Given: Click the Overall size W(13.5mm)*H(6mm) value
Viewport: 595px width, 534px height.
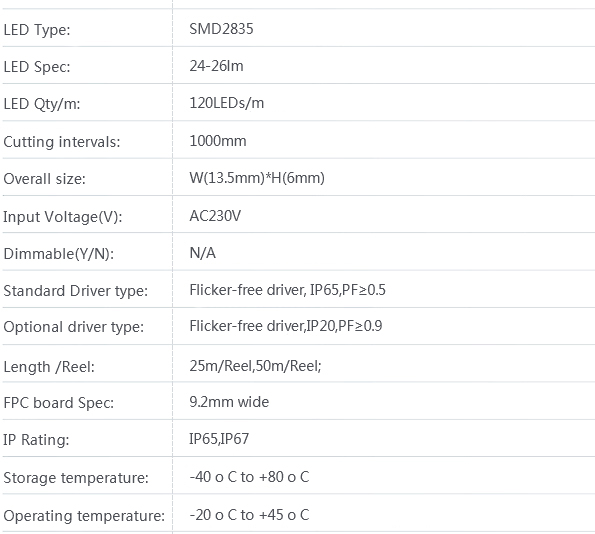Looking at the screenshot, I should [x=257, y=178].
